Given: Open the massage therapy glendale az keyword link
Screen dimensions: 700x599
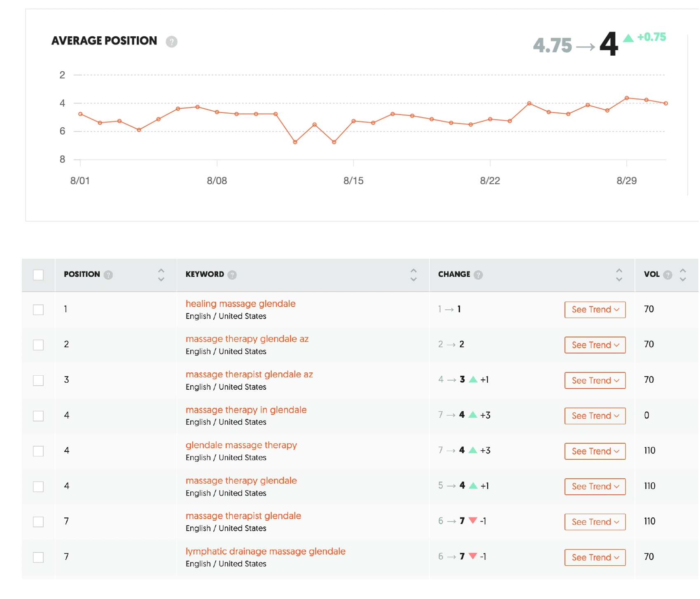Looking at the screenshot, I should (247, 339).
